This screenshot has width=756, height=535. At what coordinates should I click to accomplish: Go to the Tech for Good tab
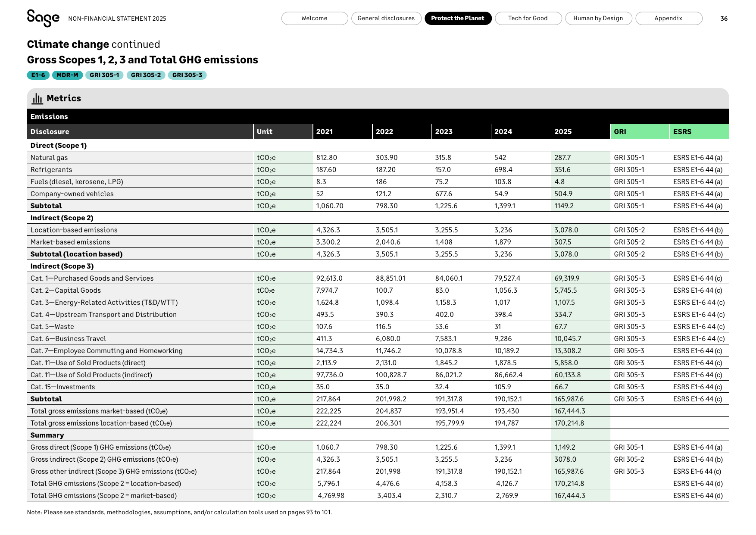coord(528,18)
